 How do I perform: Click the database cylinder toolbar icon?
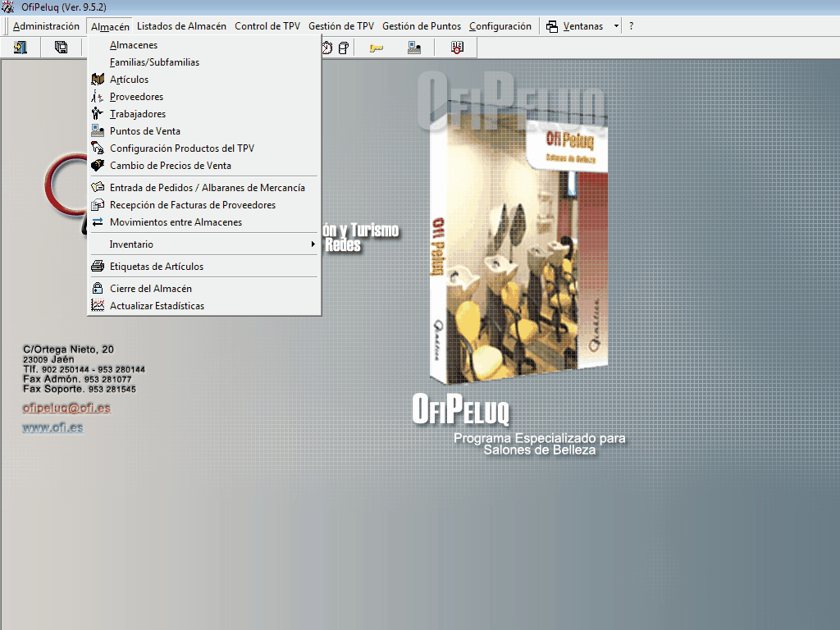click(344, 48)
